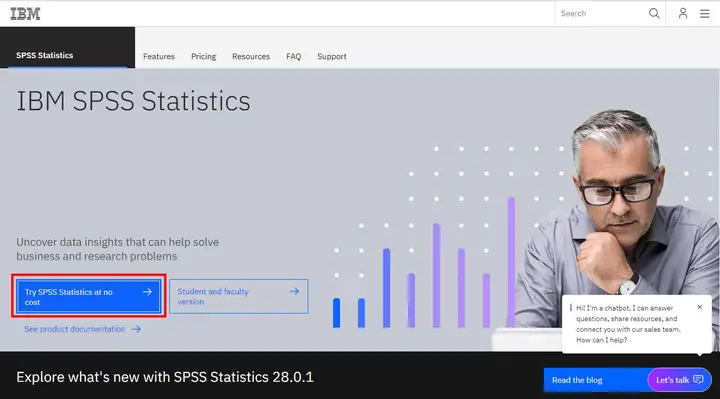
Task: Select the SPSS Statistics tab
Action: 68,48
